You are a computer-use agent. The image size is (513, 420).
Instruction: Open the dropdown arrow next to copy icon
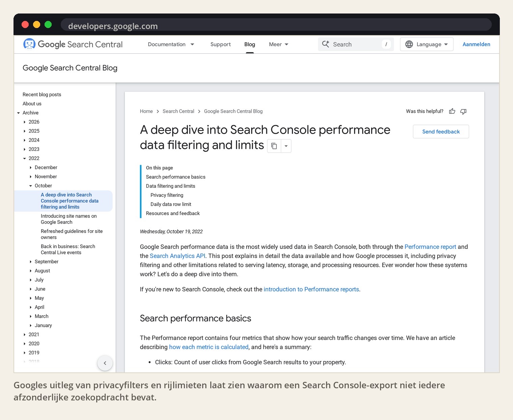[286, 146]
